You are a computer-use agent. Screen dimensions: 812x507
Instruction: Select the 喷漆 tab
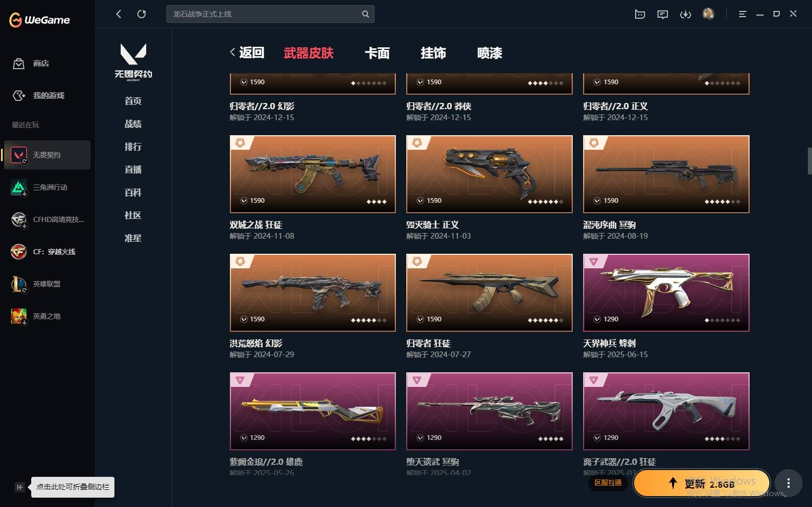(x=489, y=53)
